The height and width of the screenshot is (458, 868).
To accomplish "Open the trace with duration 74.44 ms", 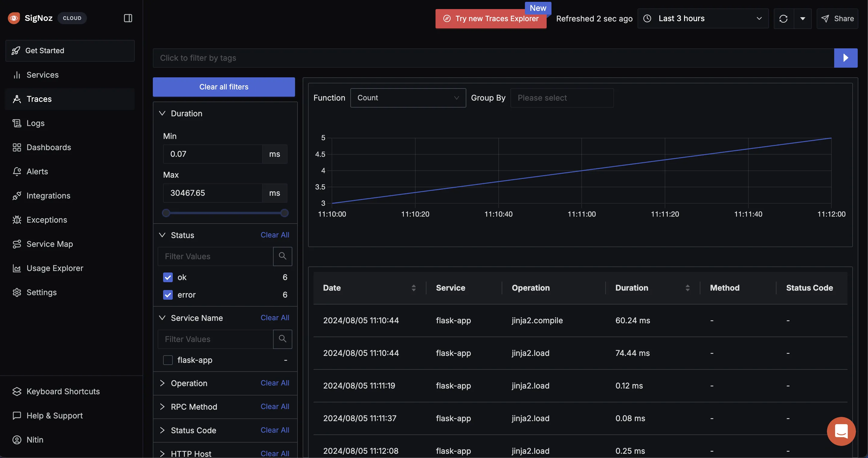I will (580, 353).
